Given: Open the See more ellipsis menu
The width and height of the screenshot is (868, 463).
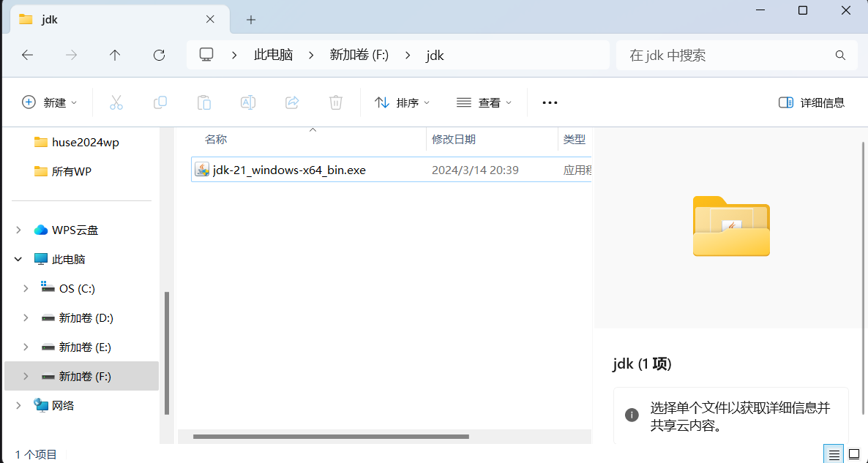Looking at the screenshot, I should (x=550, y=102).
